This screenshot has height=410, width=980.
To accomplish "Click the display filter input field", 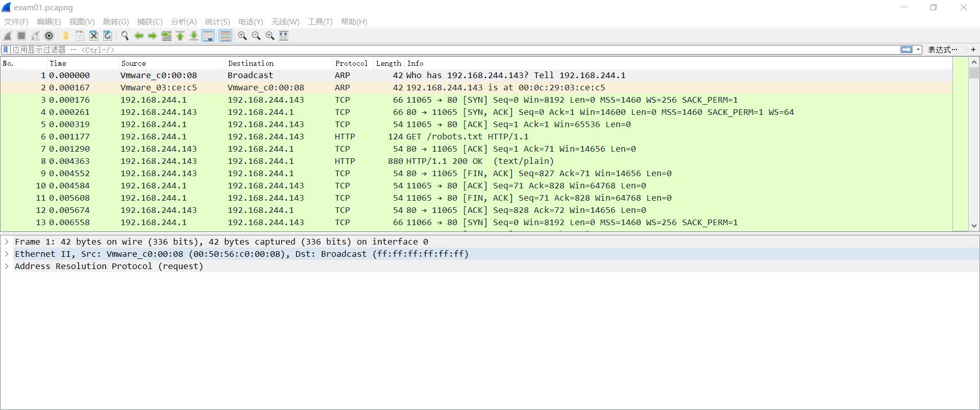I will click(x=454, y=50).
